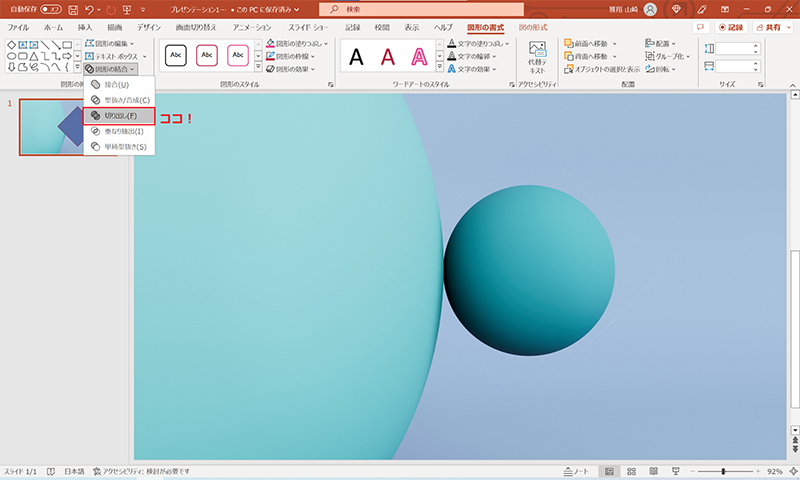Adjust the zoom slider in status bar

click(723, 471)
